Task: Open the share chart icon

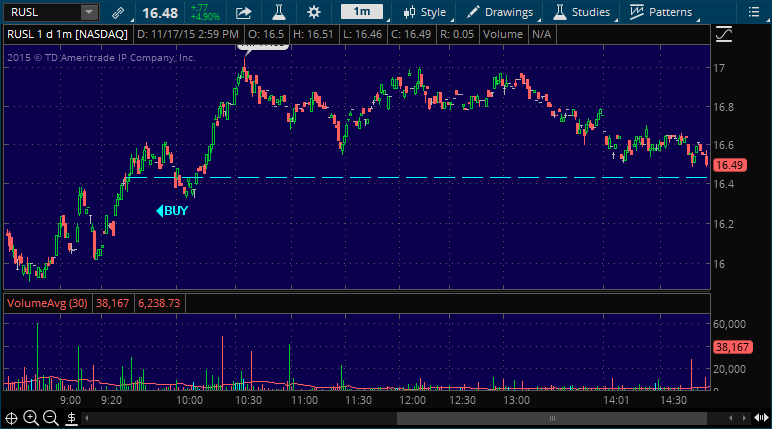Action: 243,12
